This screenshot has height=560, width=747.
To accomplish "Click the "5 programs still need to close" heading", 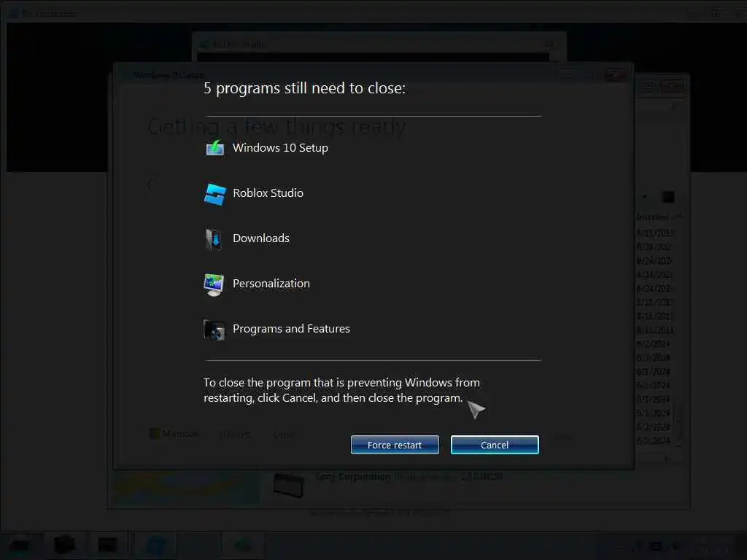I will (x=304, y=88).
